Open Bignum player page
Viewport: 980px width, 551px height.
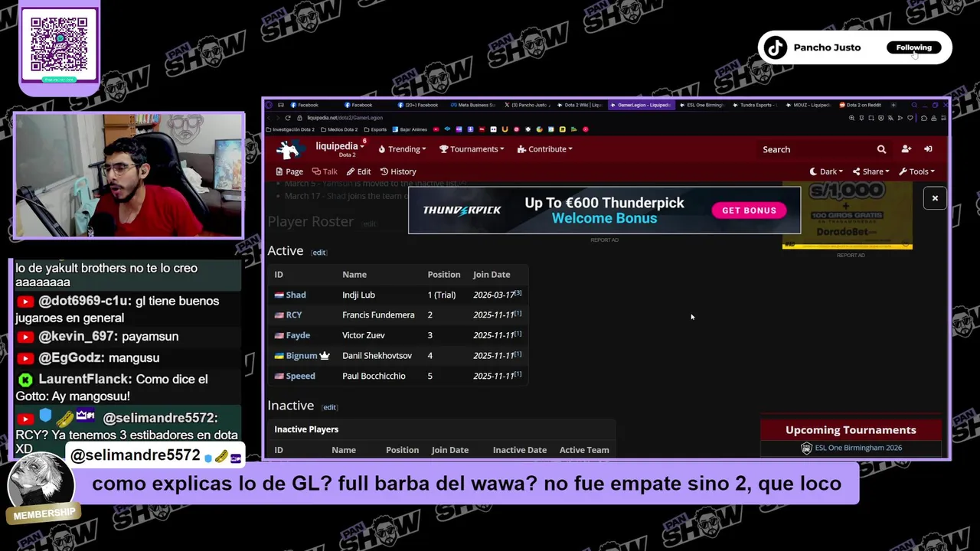tap(301, 355)
